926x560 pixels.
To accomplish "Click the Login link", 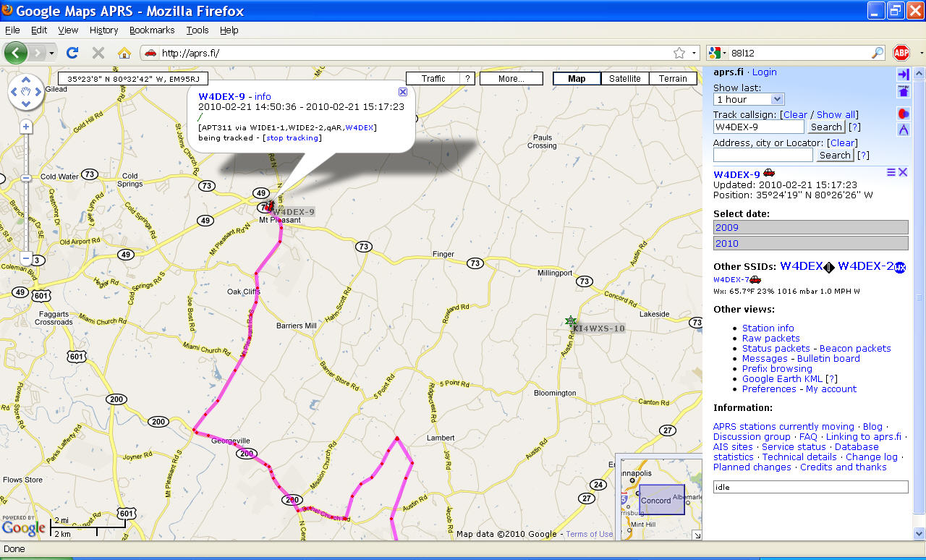I will (764, 72).
